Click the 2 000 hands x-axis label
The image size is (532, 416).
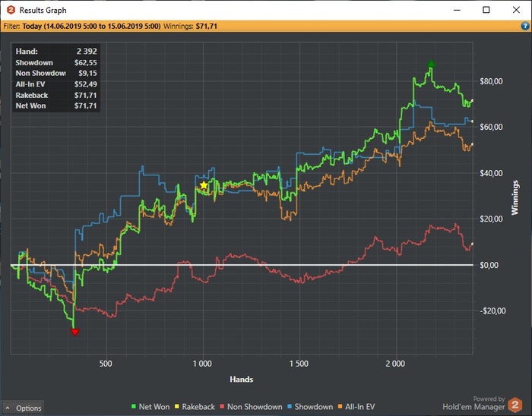[395, 364]
